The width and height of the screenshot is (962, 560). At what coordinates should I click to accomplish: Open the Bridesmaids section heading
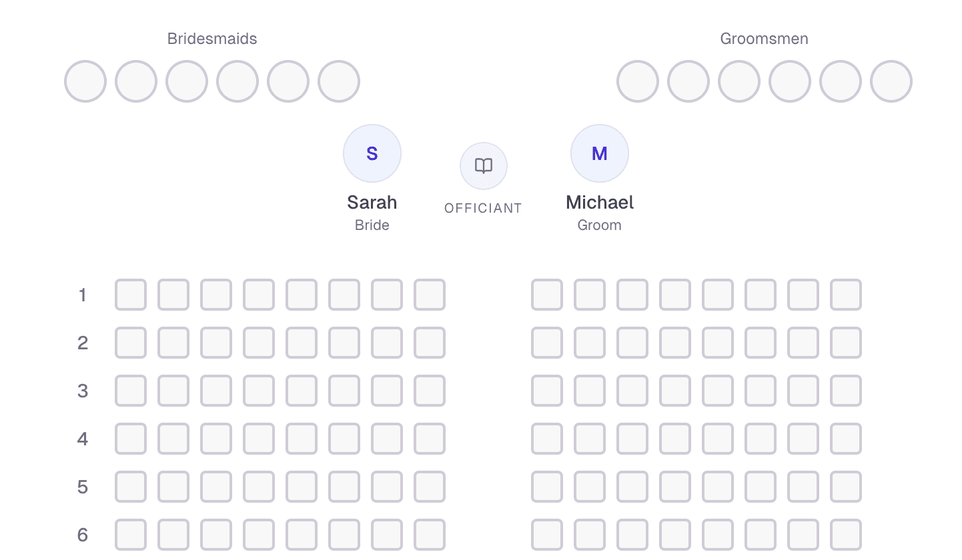tap(211, 39)
